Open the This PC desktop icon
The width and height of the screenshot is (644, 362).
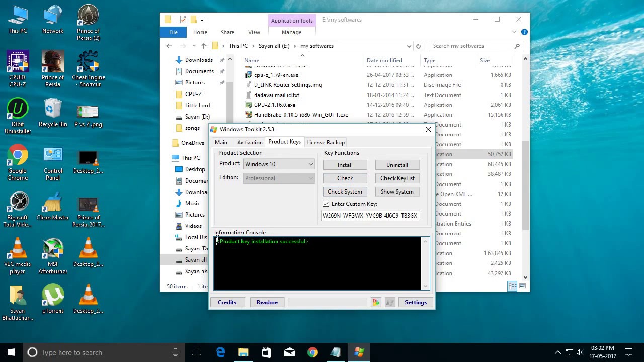click(18, 20)
